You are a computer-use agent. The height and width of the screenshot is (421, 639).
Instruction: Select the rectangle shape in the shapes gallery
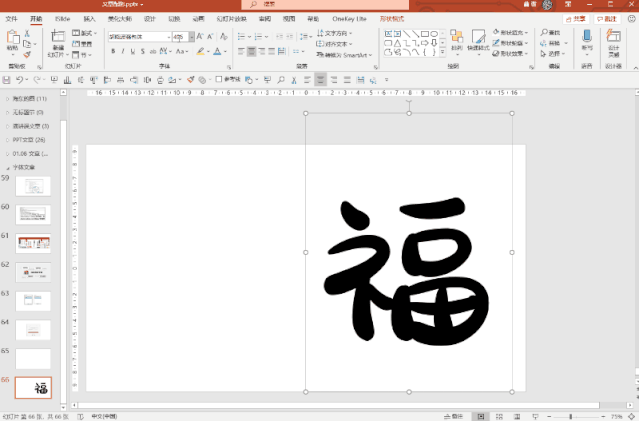[x=425, y=34]
